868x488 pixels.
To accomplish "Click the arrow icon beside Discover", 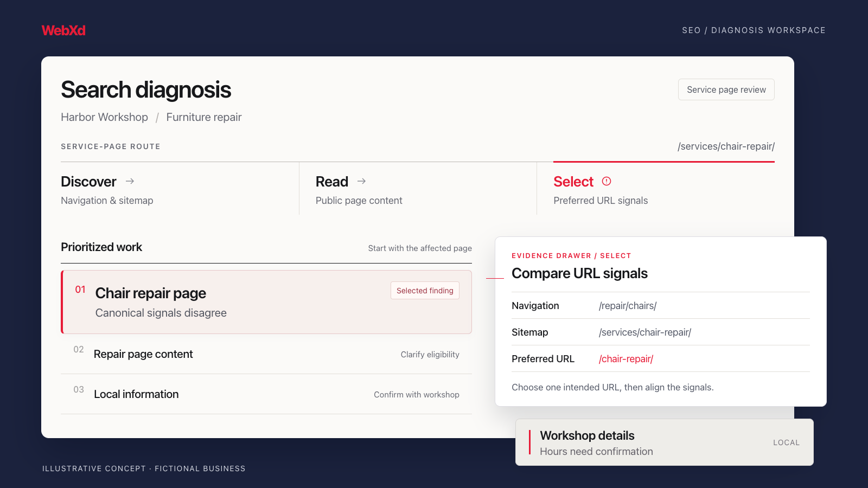I will 130,181.
